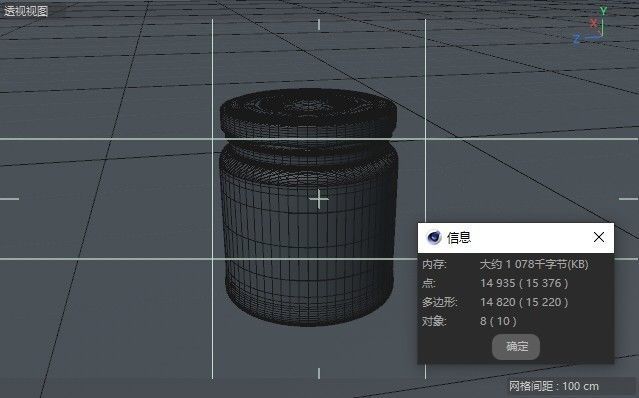Click the 对象: label
Image resolution: width=639 pixels, height=398 pixels.
[434, 321]
